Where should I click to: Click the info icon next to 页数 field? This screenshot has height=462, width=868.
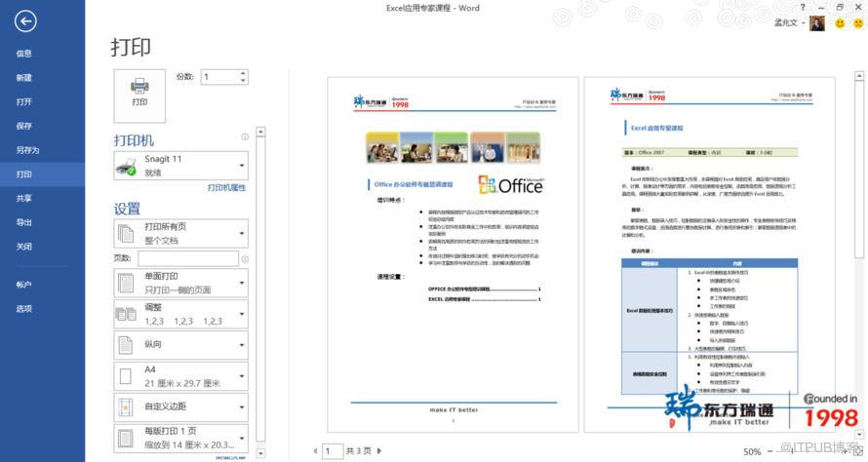245,259
